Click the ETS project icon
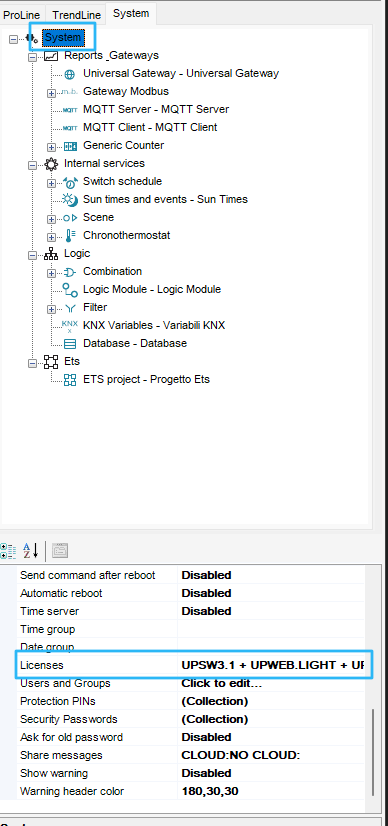Image resolution: width=388 pixels, height=826 pixels. tap(69, 380)
